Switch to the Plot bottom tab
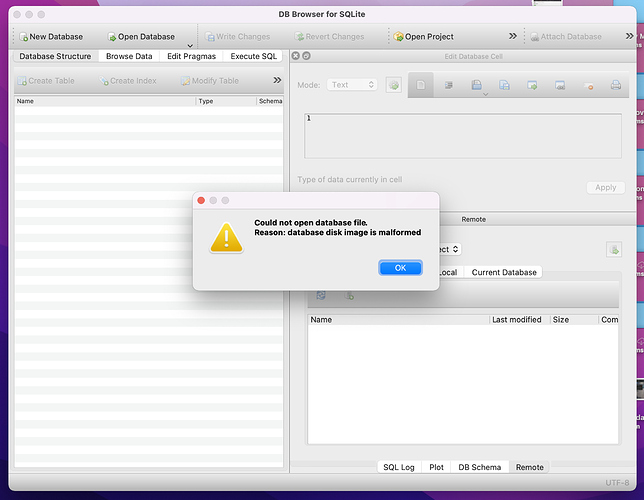This screenshot has height=500, width=644. (436, 467)
